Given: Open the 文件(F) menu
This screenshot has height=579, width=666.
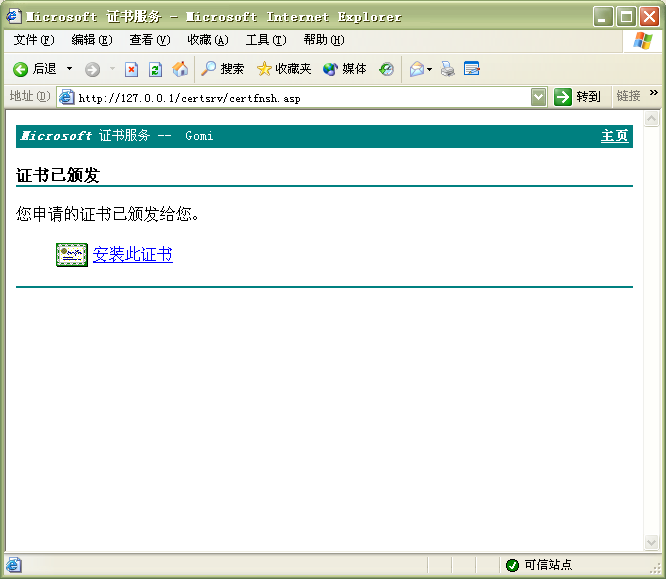Looking at the screenshot, I should [x=34, y=40].
